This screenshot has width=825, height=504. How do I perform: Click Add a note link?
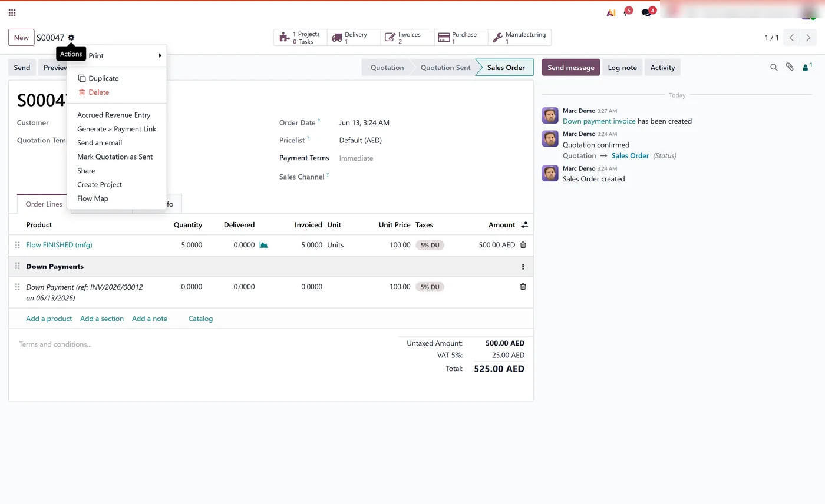tap(150, 319)
